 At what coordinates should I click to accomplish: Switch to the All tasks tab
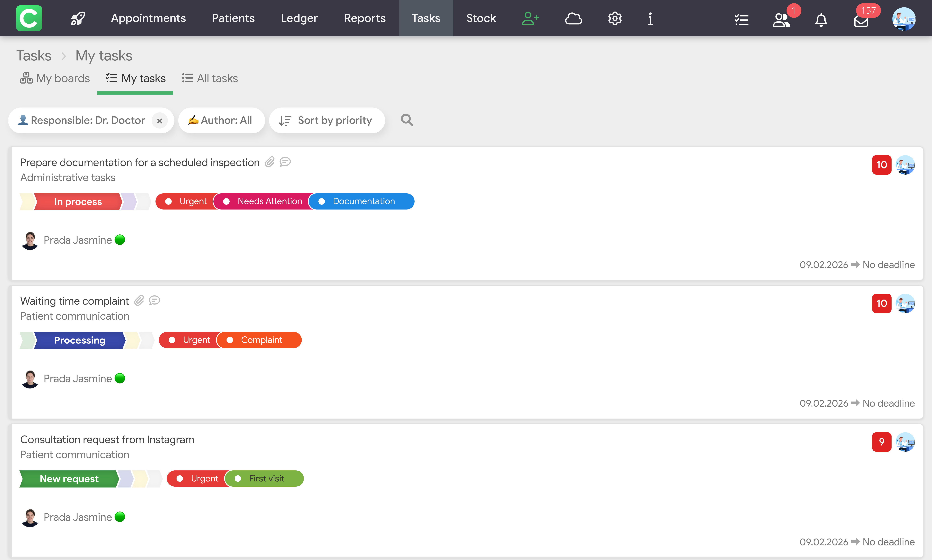click(x=210, y=78)
